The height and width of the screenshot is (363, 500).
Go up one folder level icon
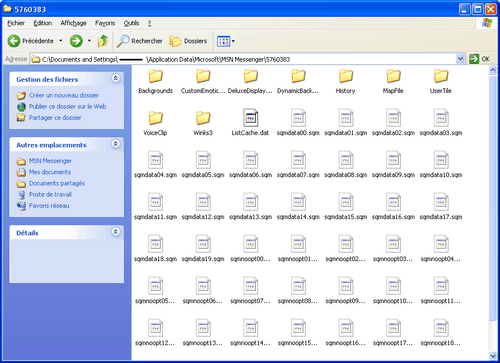click(103, 41)
